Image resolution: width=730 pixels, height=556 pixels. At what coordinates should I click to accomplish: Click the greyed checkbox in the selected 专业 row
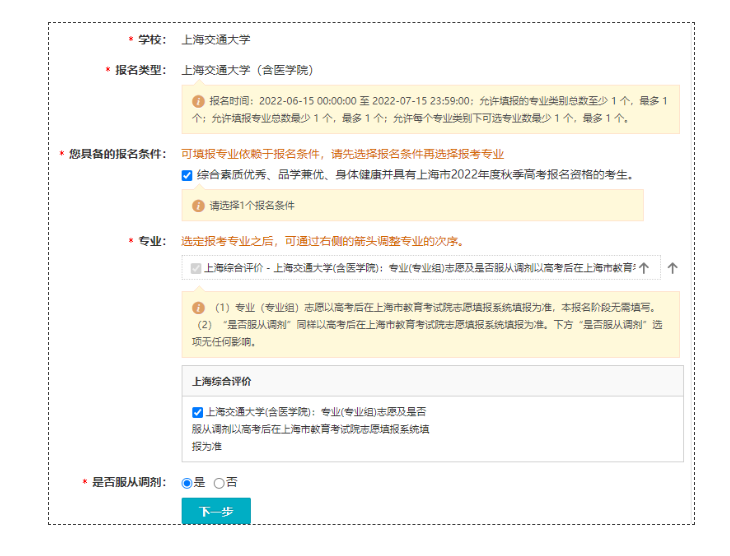[195, 268]
